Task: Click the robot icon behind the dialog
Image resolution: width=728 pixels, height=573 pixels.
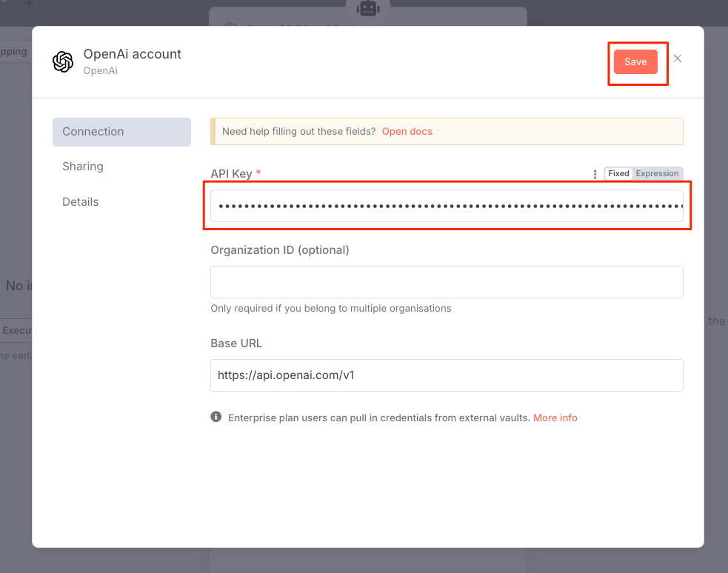Action: coord(368,8)
